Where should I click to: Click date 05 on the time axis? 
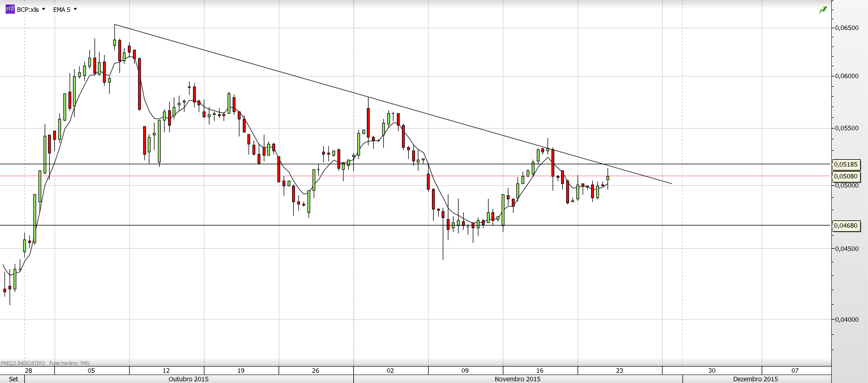pyautogui.click(x=92, y=371)
